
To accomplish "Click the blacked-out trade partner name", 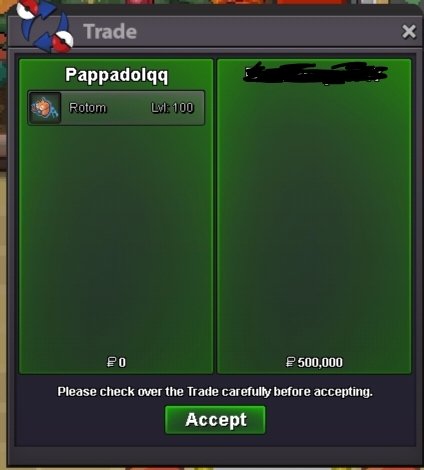I will pyautogui.click(x=315, y=73).
